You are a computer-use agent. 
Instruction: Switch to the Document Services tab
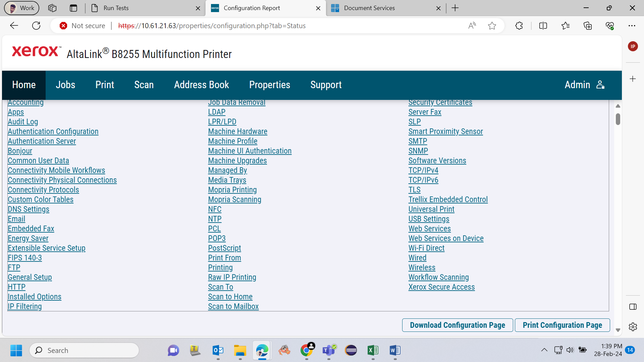tap(369, 8)
